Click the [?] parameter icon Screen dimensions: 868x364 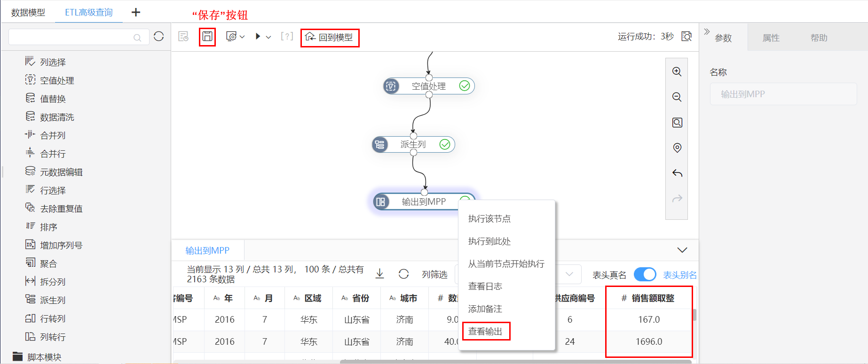pos(287,37)
